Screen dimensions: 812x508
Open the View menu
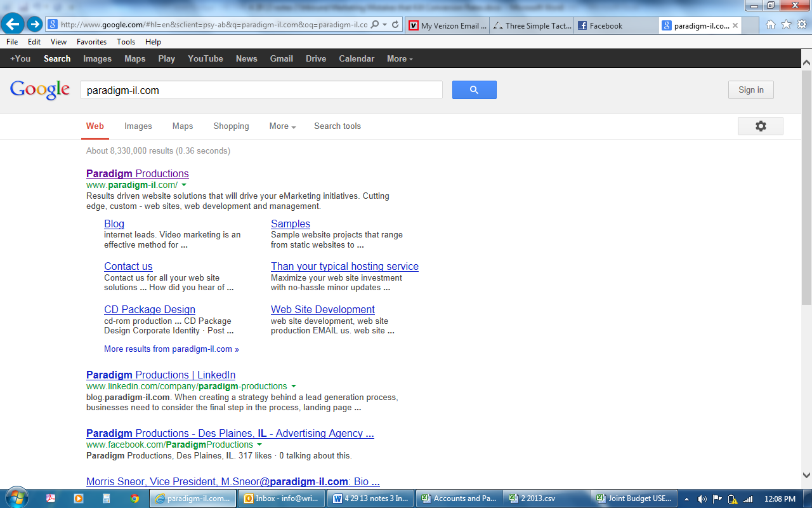[x=58, y=42]
